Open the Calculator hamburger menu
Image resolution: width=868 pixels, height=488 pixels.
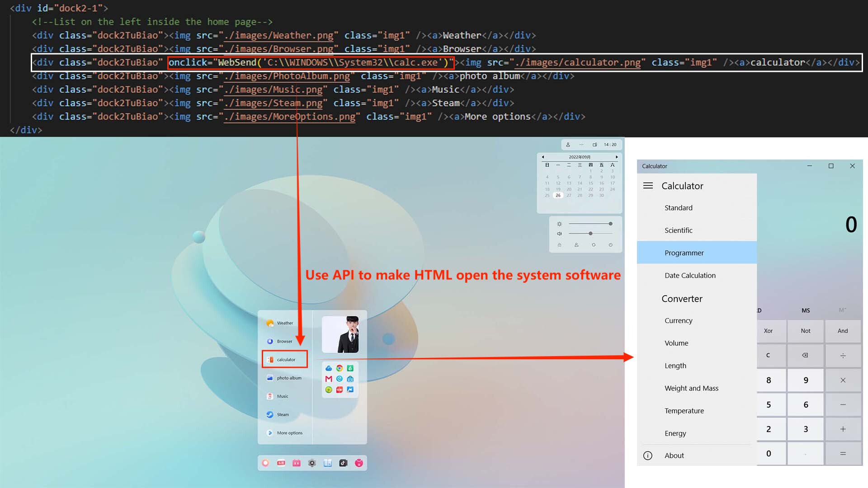pyautogui.click(x=648, y=185)
